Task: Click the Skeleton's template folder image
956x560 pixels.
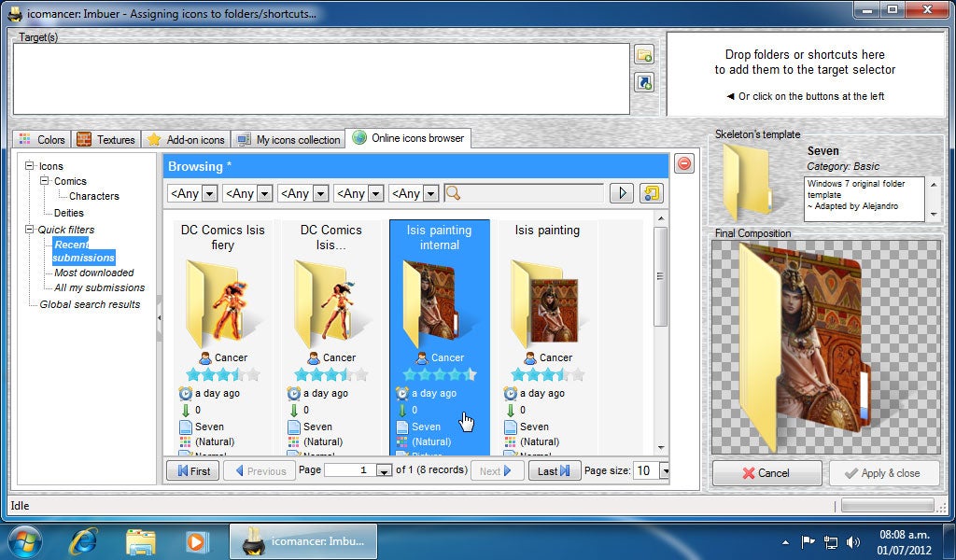Action: (x=748, y=182)
